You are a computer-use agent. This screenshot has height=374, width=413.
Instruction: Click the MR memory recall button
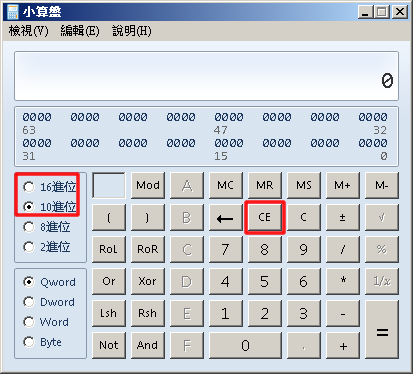(265, 185)
